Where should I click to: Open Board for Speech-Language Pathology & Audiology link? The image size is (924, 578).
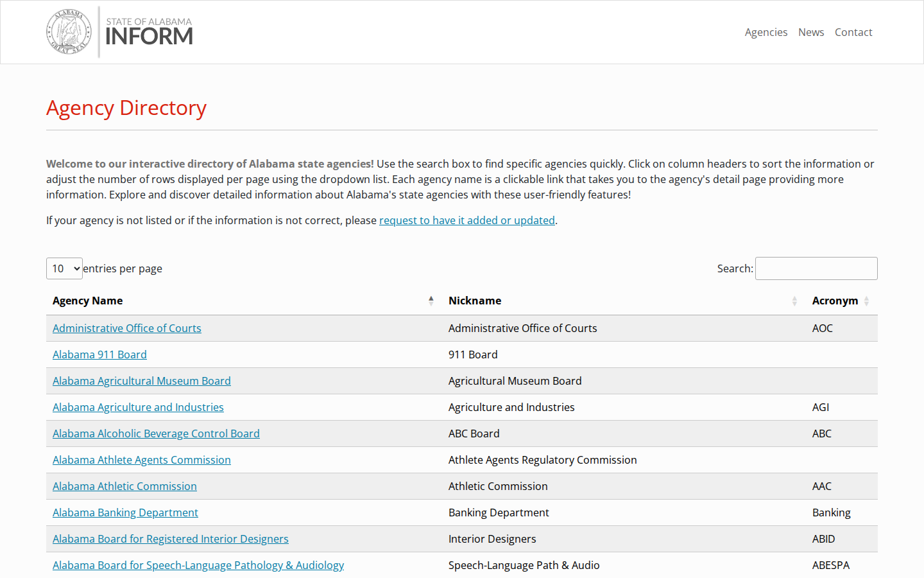[198, 565]
